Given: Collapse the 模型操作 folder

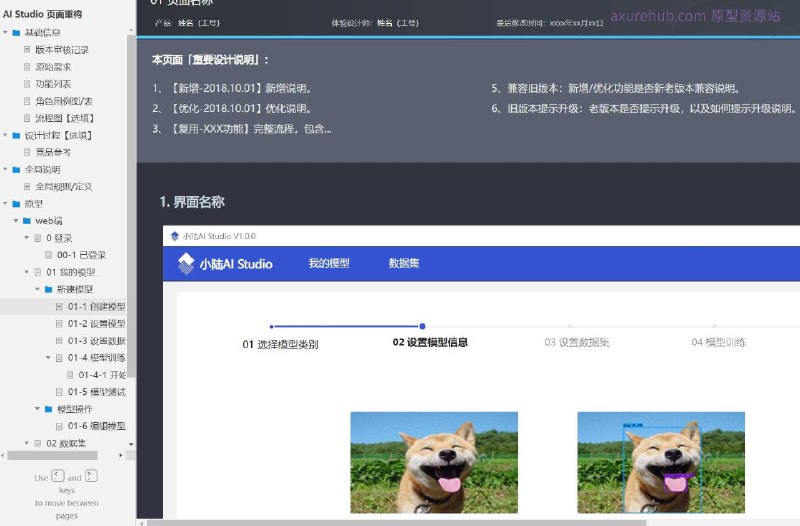Looking at the screenshot, I should click(37, 409).
